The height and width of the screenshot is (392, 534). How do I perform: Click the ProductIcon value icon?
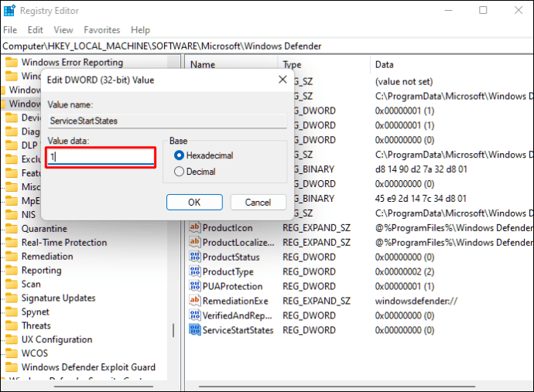[195, 228]
